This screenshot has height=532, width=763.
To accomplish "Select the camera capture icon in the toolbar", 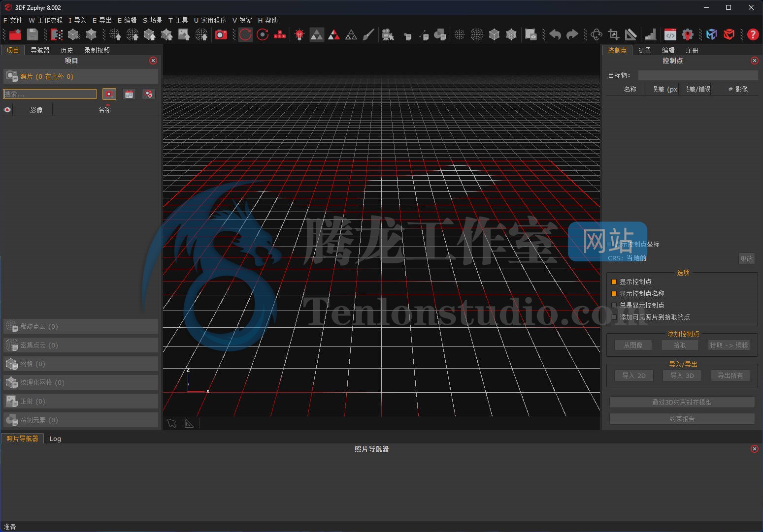I will (221, 34).
